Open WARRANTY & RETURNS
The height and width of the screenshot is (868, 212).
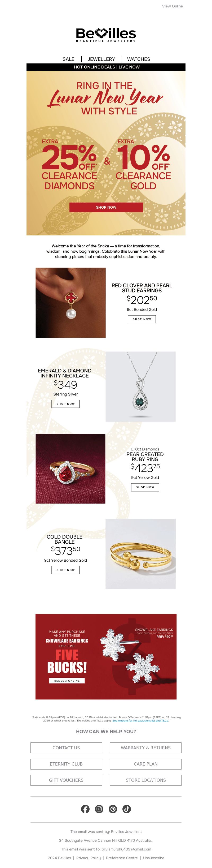pyautogui.click(x=146, y=748)
